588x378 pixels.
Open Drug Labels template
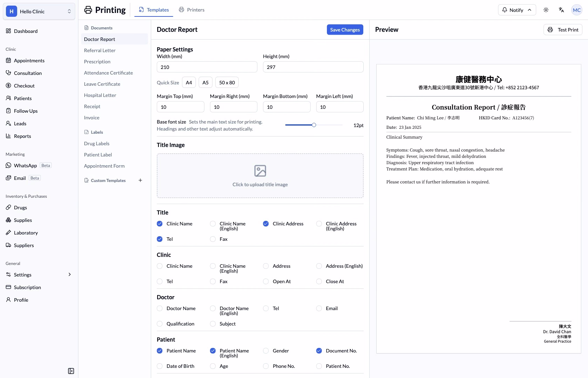pos(114,143)
